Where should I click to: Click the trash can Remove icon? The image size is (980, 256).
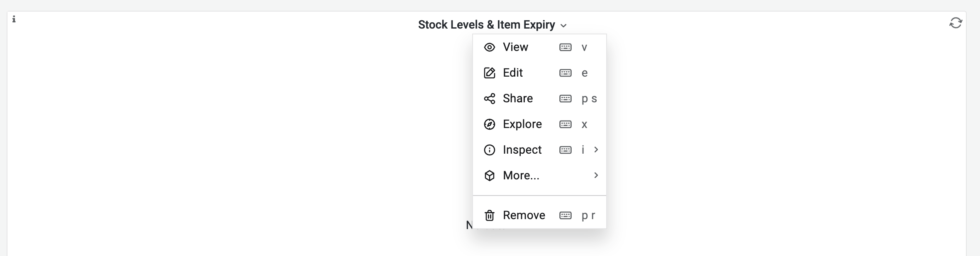tap(490, 215)
